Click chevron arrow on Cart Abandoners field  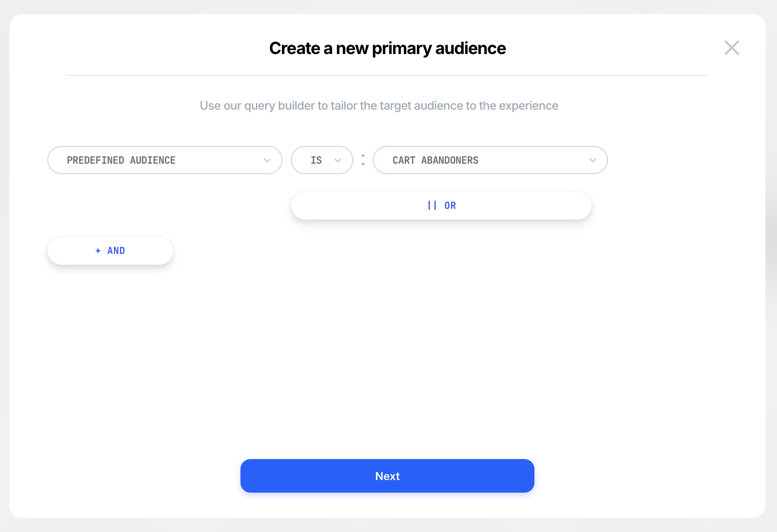pyautogui.click(x=593, y=161)
